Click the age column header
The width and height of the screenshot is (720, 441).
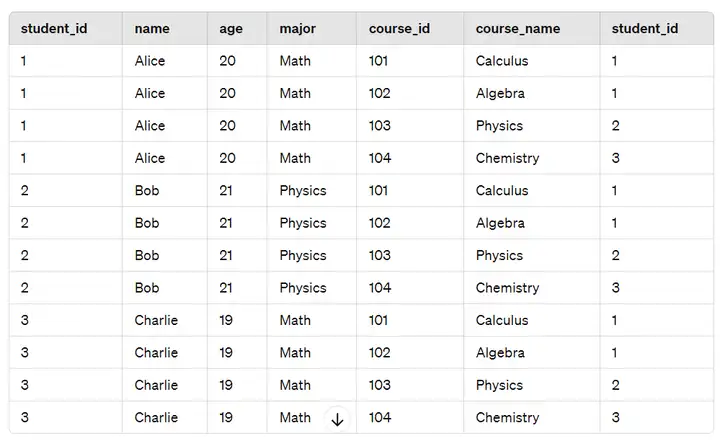[x=231, y=29]
